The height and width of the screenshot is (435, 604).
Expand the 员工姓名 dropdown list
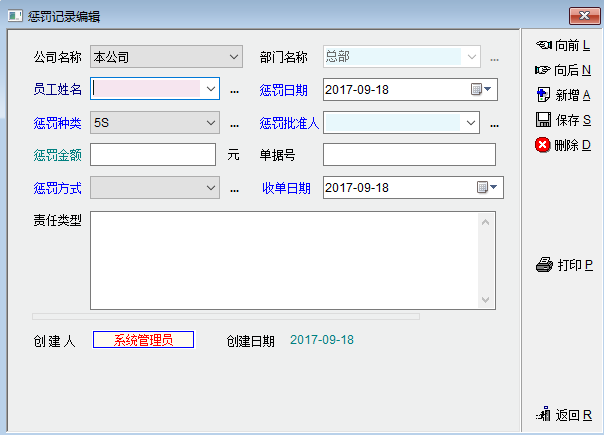(211, 90)
